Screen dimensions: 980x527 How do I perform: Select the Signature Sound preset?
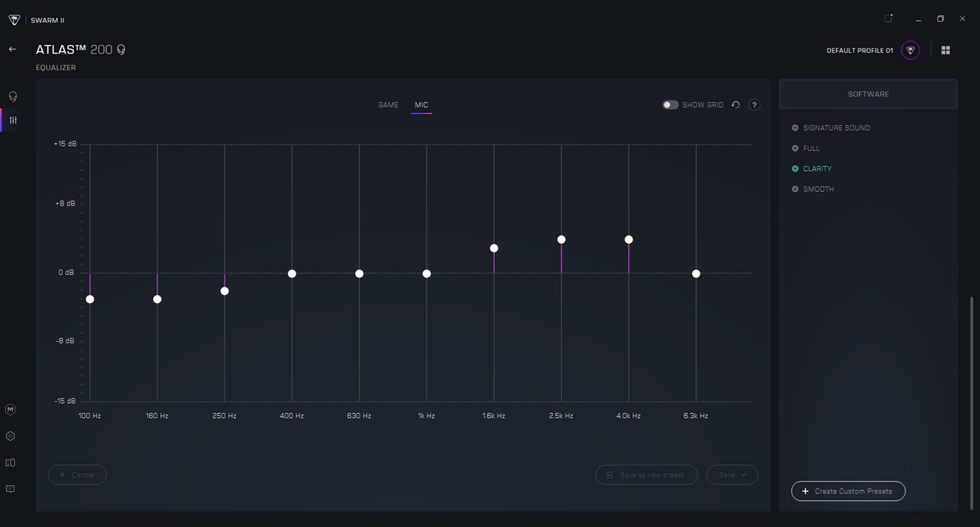(836, 128)
